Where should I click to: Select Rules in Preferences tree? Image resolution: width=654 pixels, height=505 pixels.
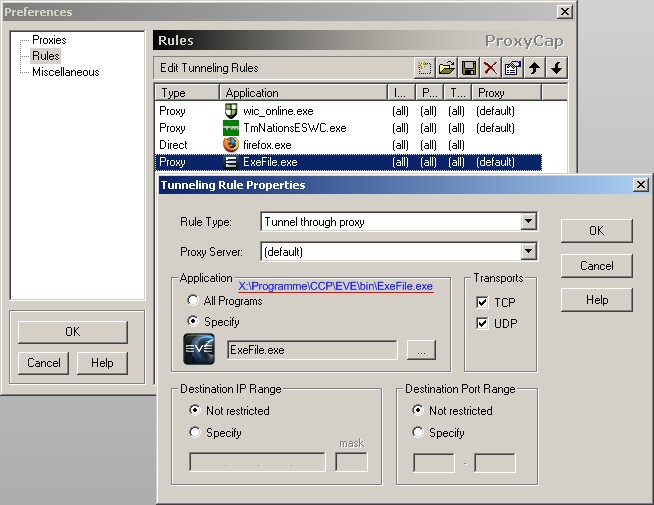pos(46,56)
